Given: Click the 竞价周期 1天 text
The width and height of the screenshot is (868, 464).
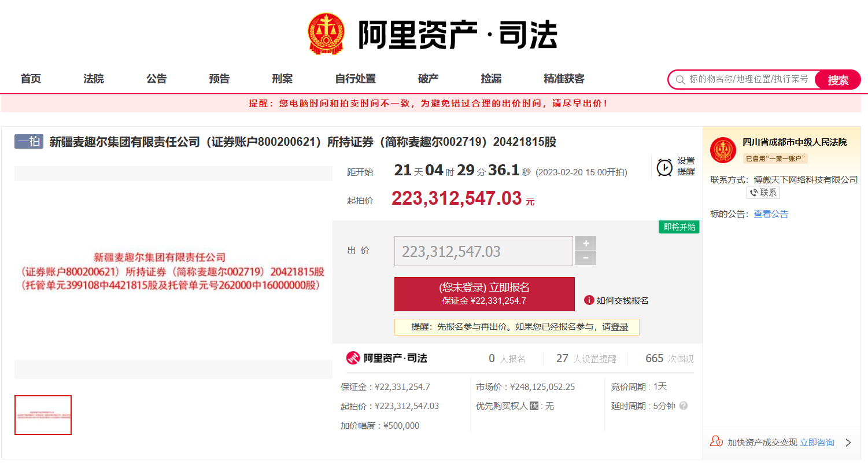Looking at the screenshot, I should tap(639, 386).
